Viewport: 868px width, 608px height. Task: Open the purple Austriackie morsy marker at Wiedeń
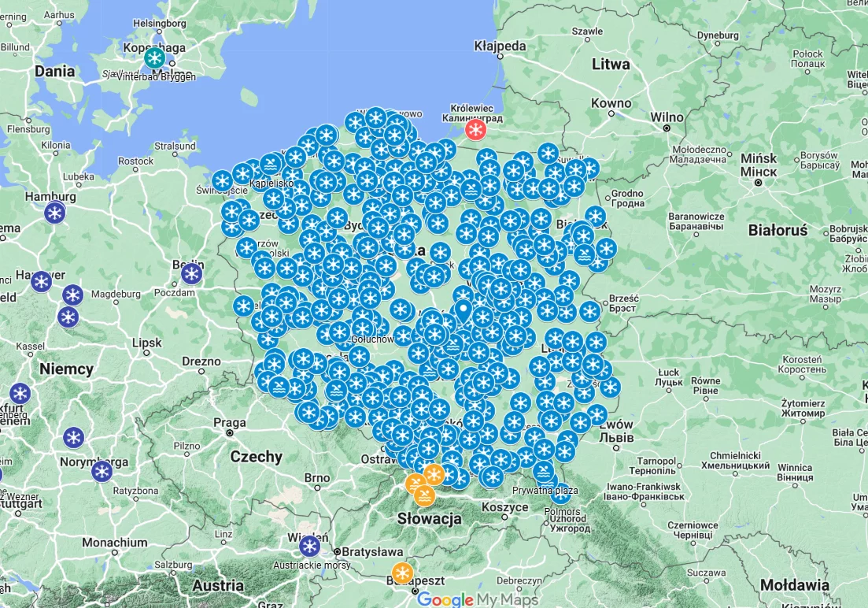click(309, 546)
